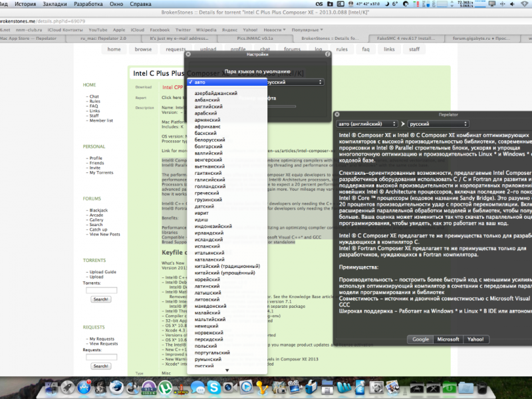Open My Torrents sidebar link
The height and width of the screenshot is (399, 532).
pos(102,173)
